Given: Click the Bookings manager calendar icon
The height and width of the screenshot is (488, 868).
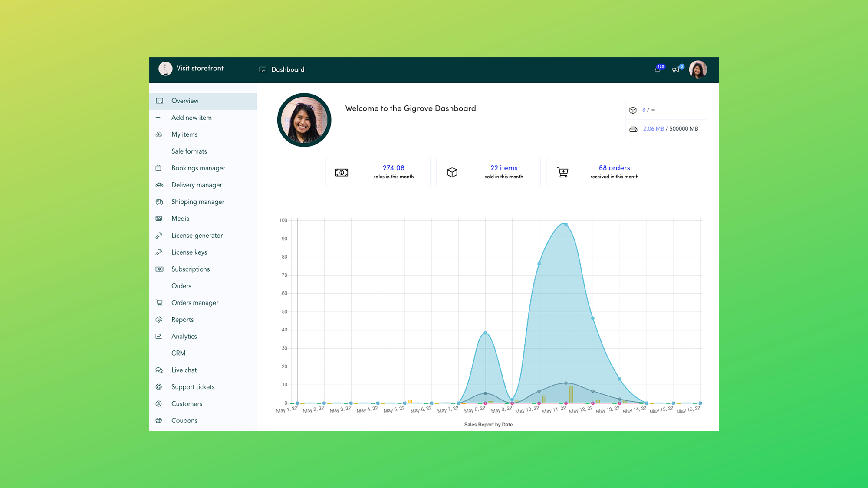Looking at the screenshot, I should [x=158, y=168].
